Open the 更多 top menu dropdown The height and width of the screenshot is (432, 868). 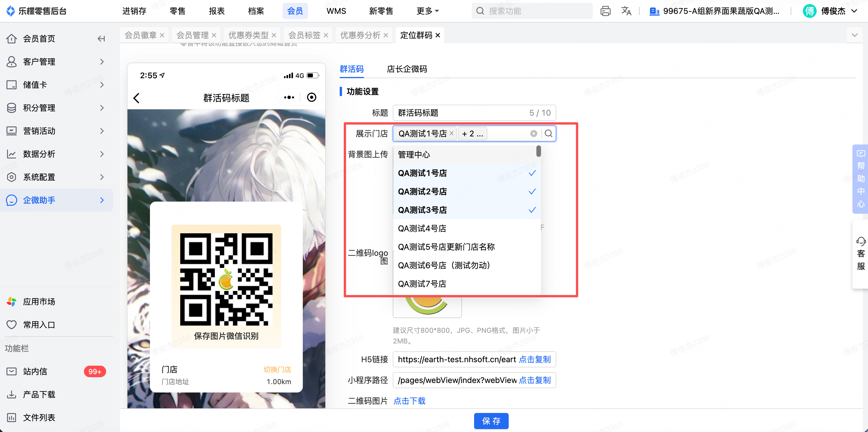click(x=427, y=11)
